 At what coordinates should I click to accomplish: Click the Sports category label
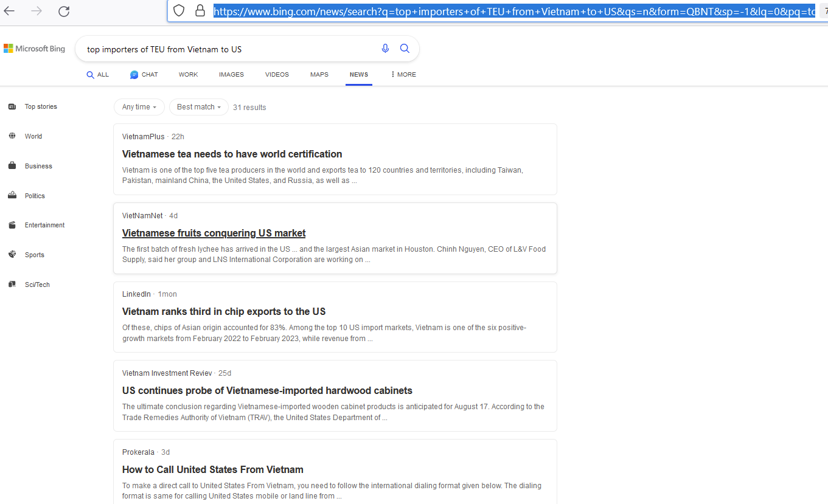click(x=35, y=255)
